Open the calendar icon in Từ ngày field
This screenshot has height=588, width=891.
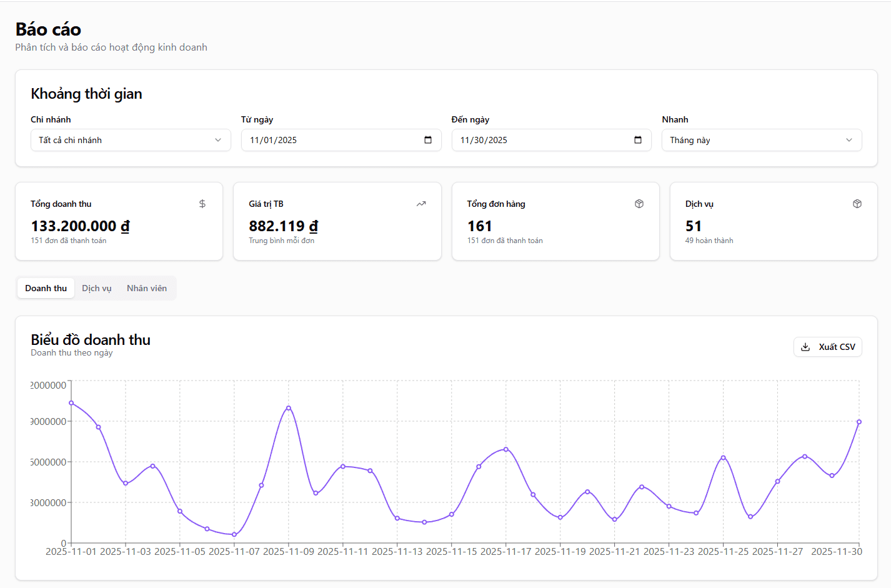pos(427,140)
